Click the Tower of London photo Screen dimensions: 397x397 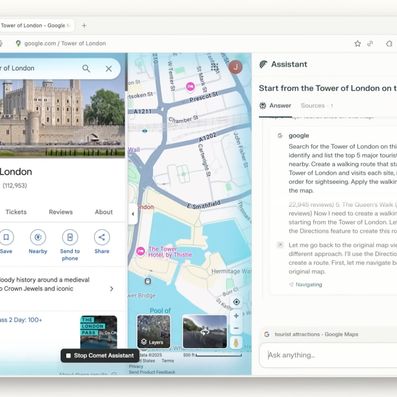pyautogui.click(x=62, y=118)
